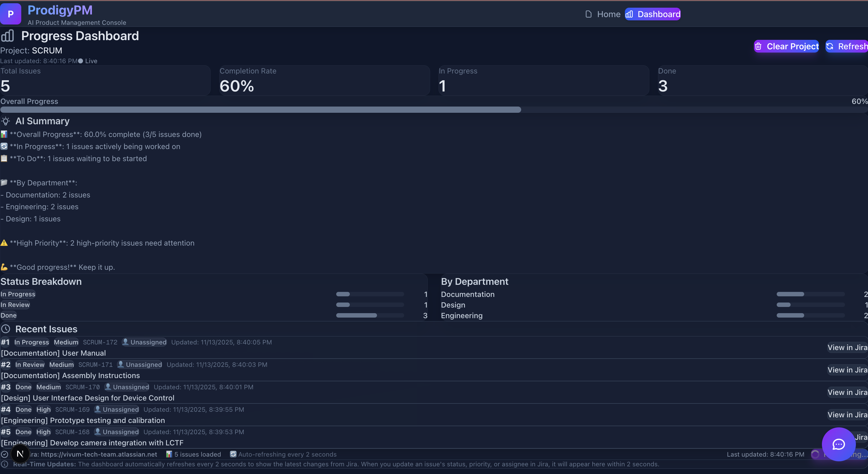Viewport: 868px width, 474px height.
Task: Click the Unassigned badge on SCRUM-169
Action: (117, 409)
